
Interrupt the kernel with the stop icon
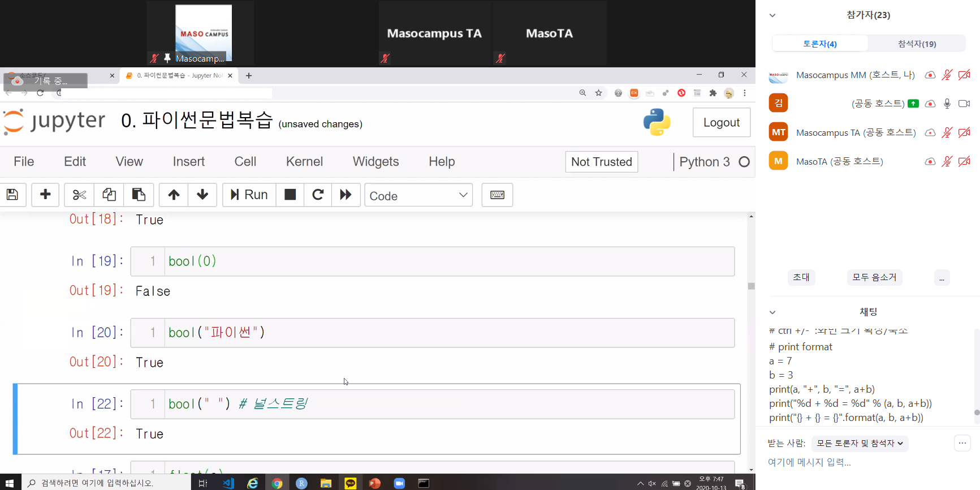click(x=290, y=195)
